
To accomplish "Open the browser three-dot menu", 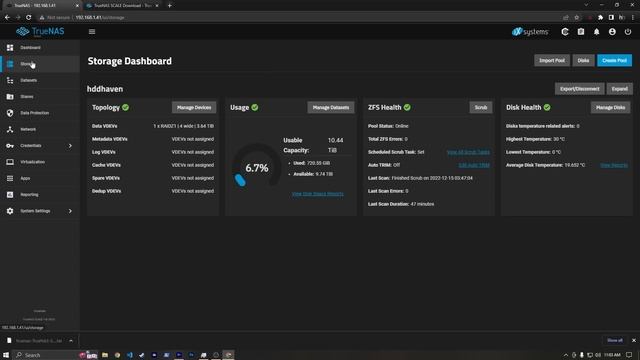I will 633,18.
